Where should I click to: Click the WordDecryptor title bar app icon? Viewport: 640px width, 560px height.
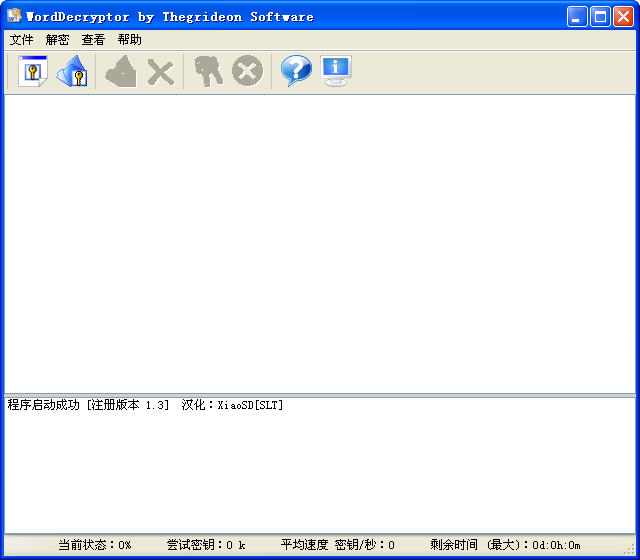tap(14, 16)
